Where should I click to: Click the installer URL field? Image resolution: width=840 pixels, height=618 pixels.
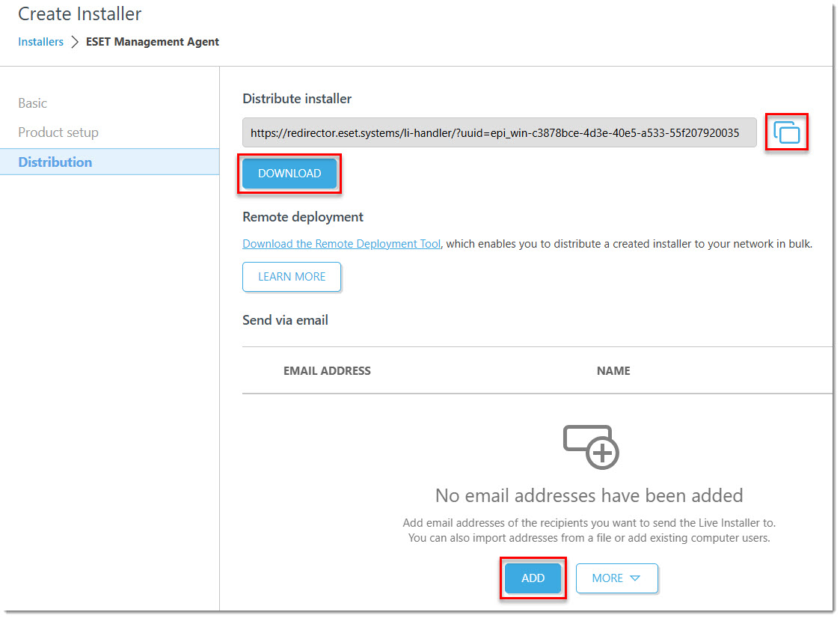499,132
